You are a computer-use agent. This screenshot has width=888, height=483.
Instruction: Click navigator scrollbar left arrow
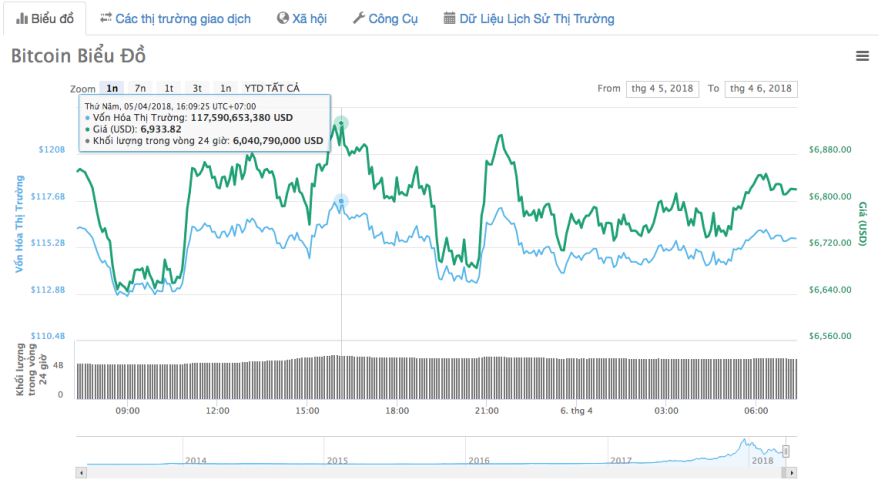point(81,472)
